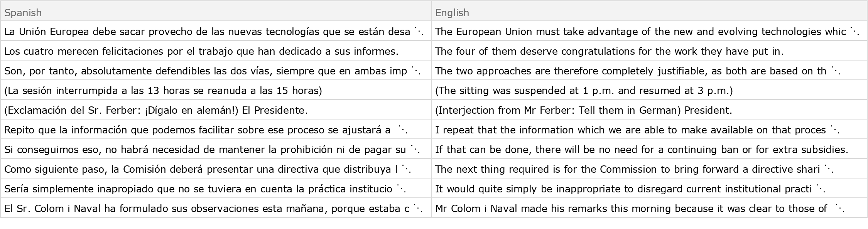Expand the ellipsis after 'Son, por tanto'
The height and width of the screenshot is (229, 868).
point(415,71)
